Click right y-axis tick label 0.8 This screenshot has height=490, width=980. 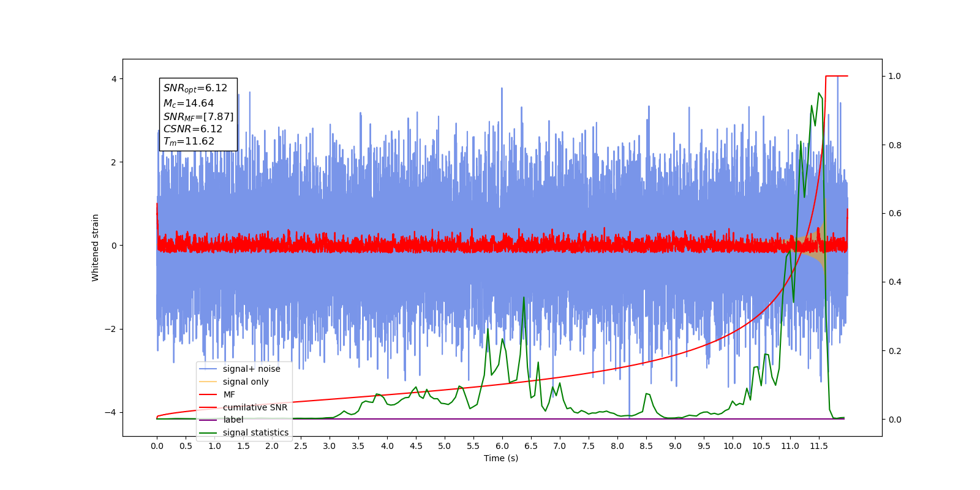[x=895, y=145]
